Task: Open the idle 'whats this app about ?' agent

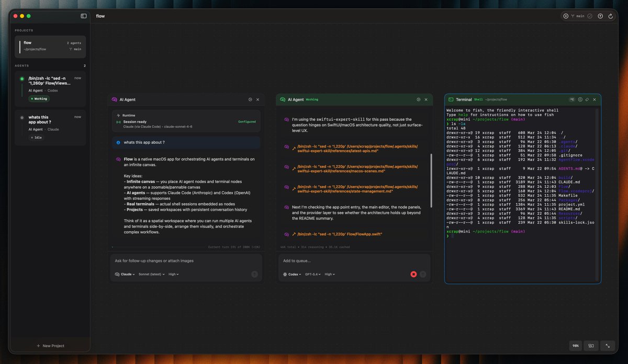Action: 50,129
